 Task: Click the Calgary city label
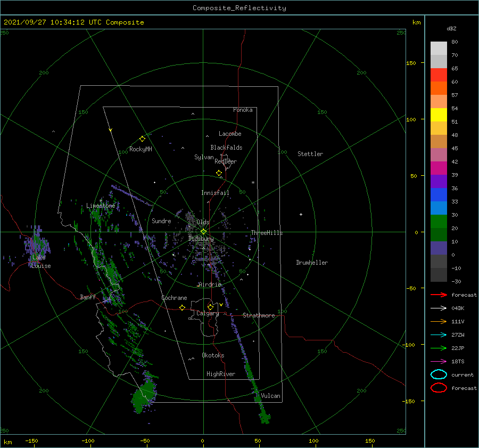(208, 313)
